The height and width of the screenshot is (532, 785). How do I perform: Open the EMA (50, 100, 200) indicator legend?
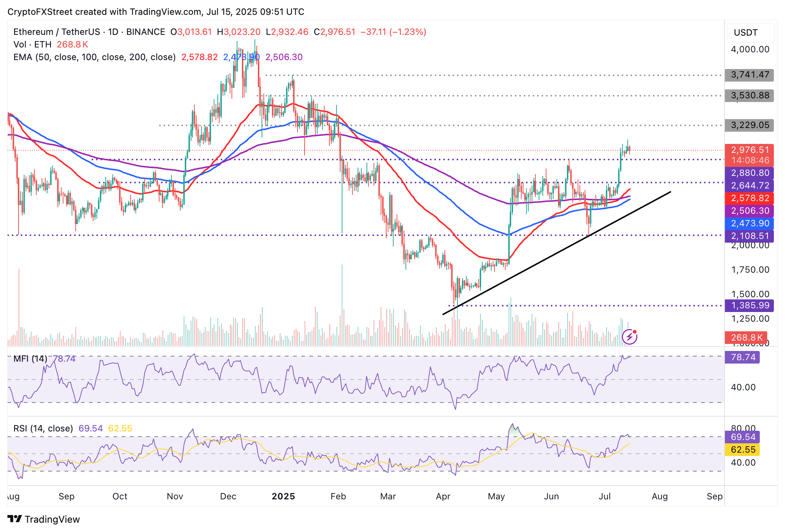coord(94,57)
